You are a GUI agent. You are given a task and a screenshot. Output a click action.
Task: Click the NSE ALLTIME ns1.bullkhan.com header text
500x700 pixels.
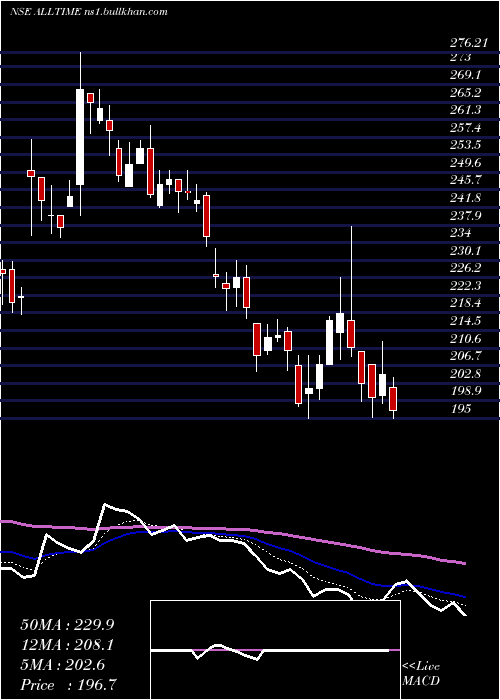[88, 12]
